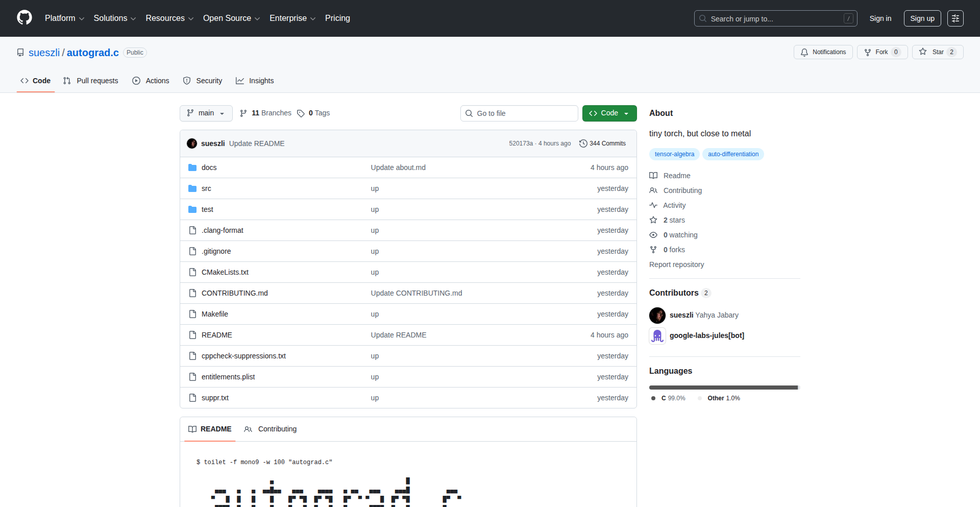Select the Contributing tab in README panel
Screen dimensions: 980x507
[x=271, y=429]
